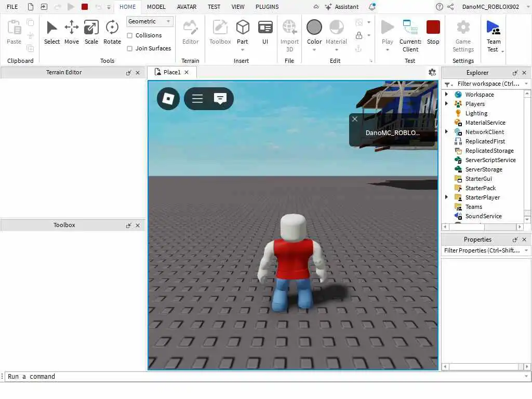Open the Color dropdown arrow
Image resolution: width=532 pixels, height=399 pixels.
coord(314,50)
